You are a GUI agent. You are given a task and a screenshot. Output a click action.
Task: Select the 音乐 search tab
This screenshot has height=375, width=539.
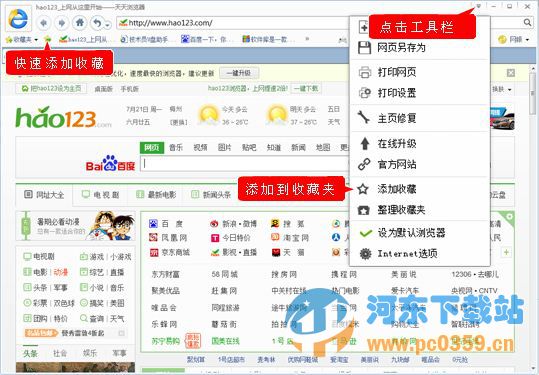[x=176, y=148]
